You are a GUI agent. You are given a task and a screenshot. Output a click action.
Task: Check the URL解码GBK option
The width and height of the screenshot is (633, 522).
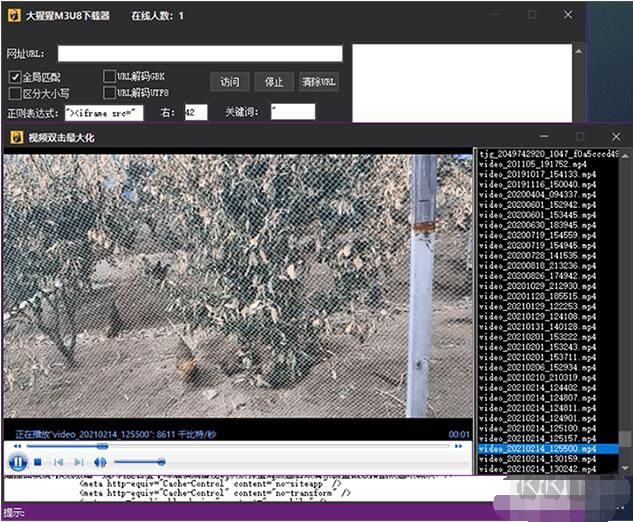pyautogui.click(x=109, y=76)
